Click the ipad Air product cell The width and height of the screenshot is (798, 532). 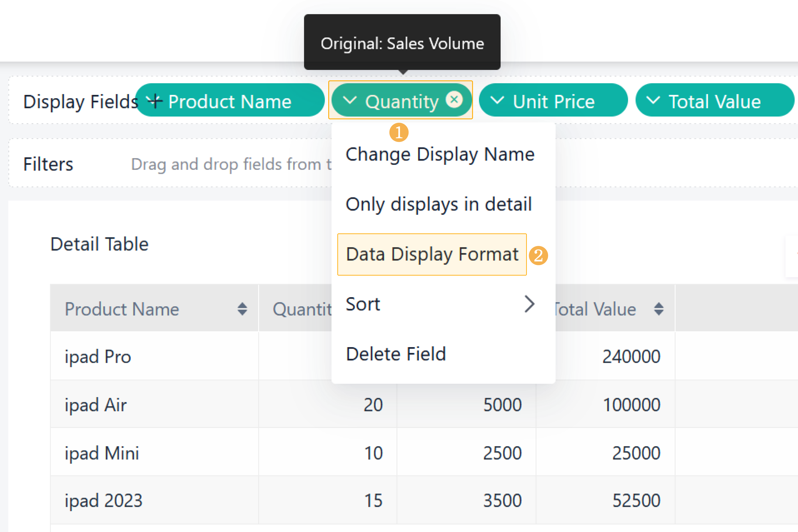click(96, 405)
